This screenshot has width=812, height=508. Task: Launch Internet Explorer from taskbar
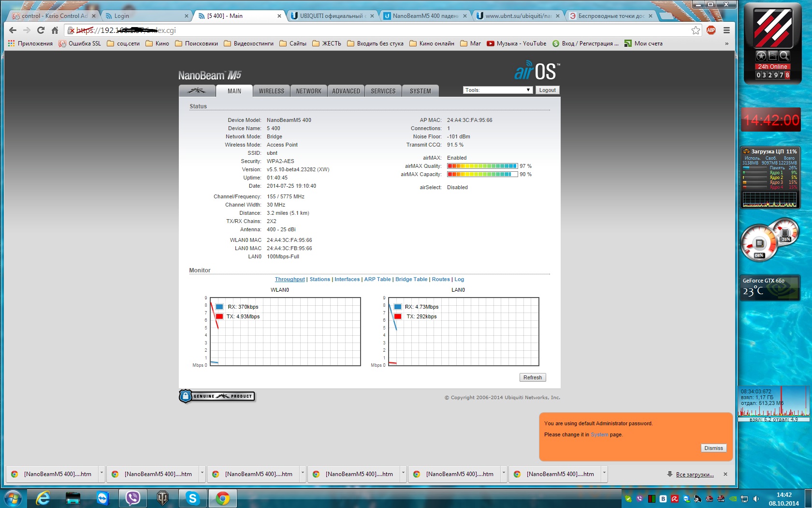pyautogui.click(x=43, y=498)
